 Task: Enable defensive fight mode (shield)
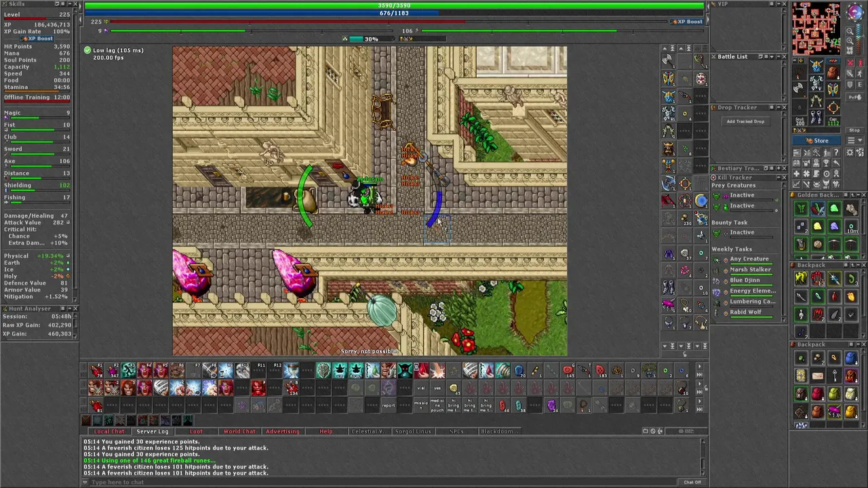[x=850, y=84]
